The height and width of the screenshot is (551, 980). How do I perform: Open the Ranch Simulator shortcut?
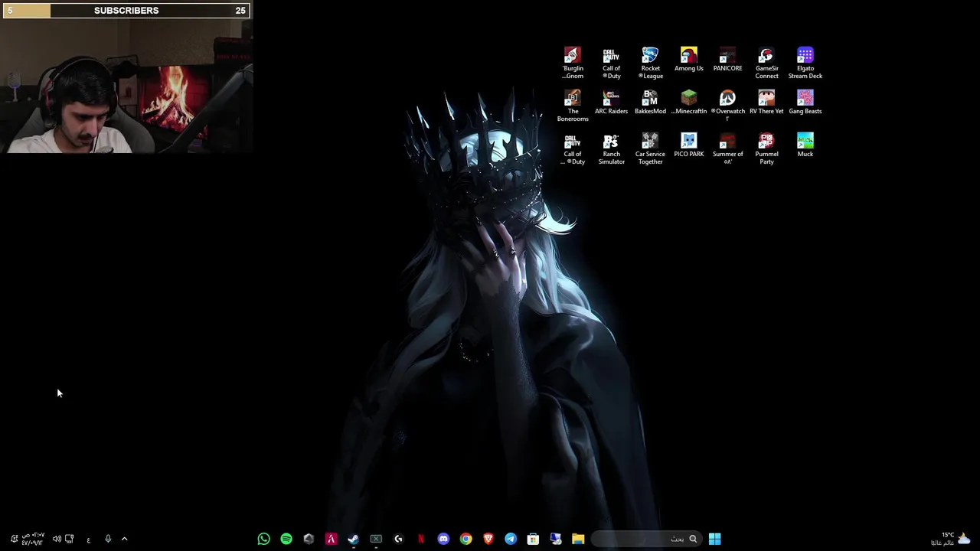pyautogui.click(x=611, y=148)
